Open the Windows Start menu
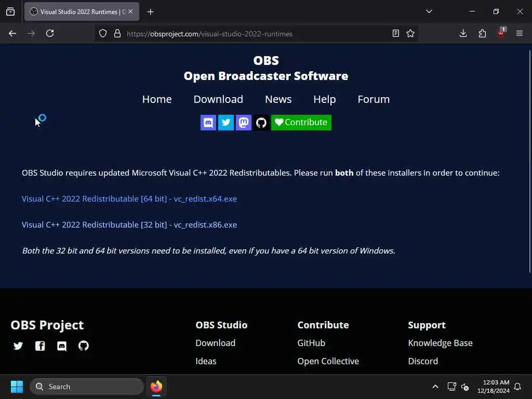This screenshot has width=532, height=399. [17, 387]
